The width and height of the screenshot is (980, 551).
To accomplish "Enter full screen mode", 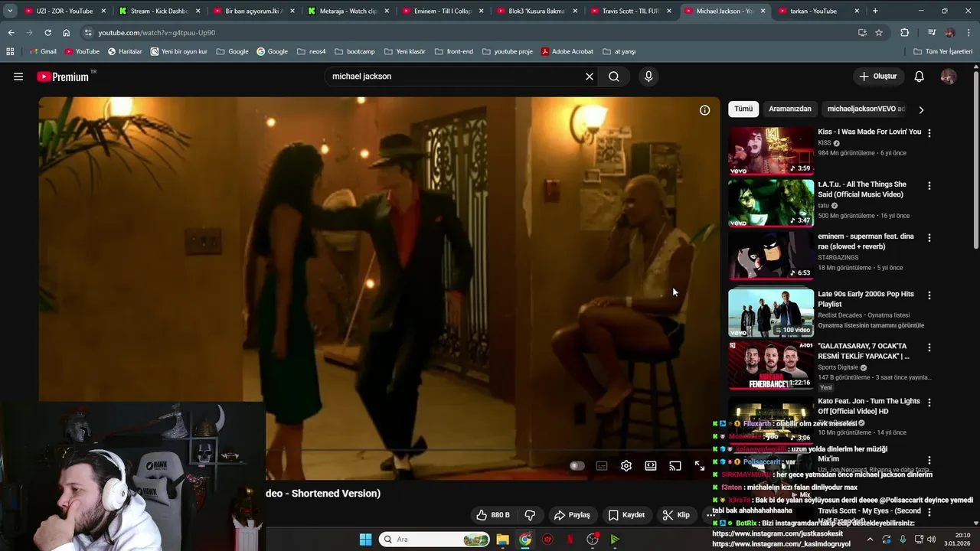I will (x=700, y=465).
